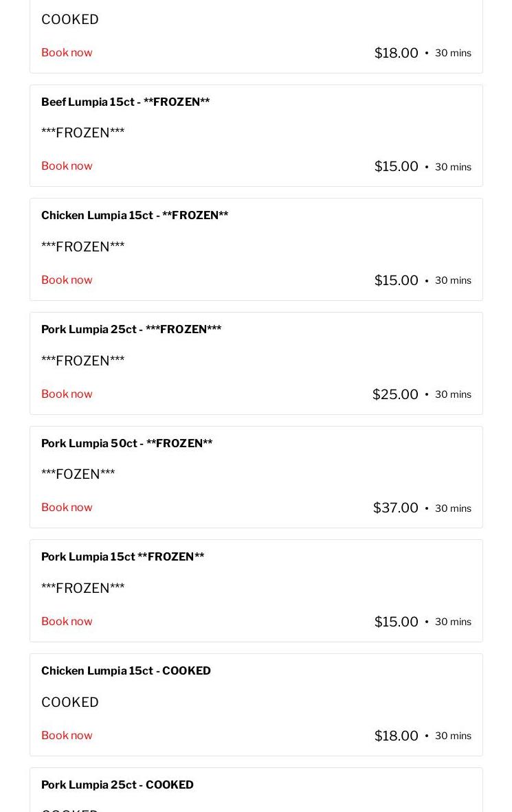Select the Pork Lumpia 25ct COOKED heading
The image size is (512, 812).
tap(118, 785)
